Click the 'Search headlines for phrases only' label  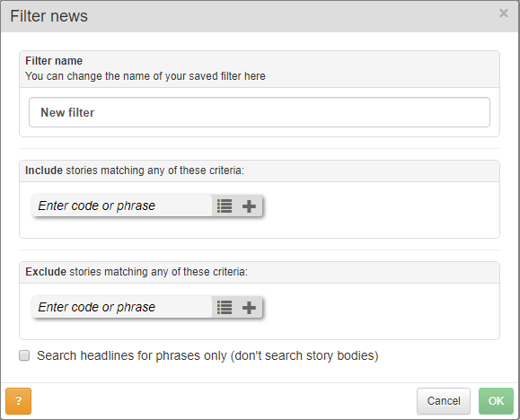pos(207,355)
